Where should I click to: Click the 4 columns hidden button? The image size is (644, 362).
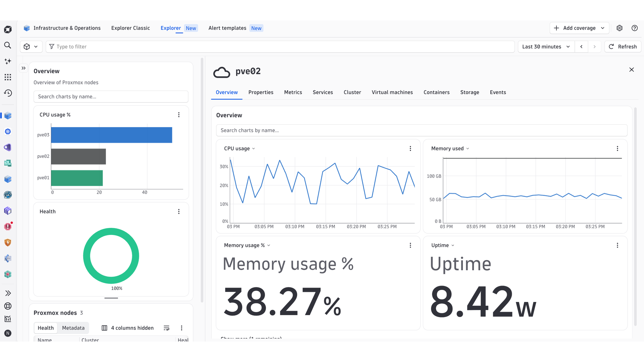point(127,328)
